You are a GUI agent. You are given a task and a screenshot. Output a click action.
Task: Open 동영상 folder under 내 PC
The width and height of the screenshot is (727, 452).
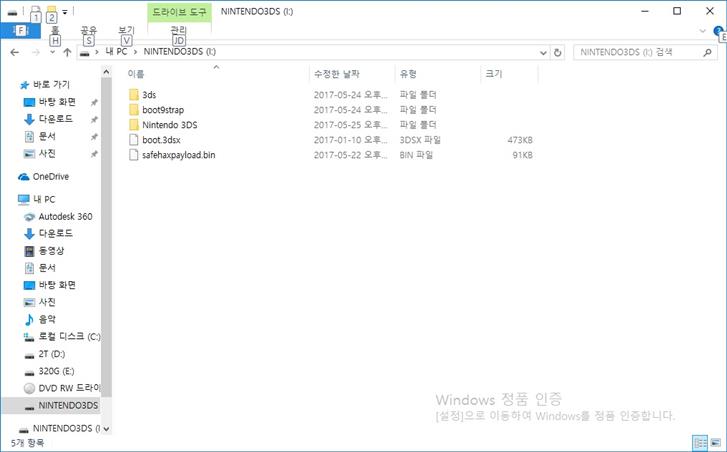(51, 251)
